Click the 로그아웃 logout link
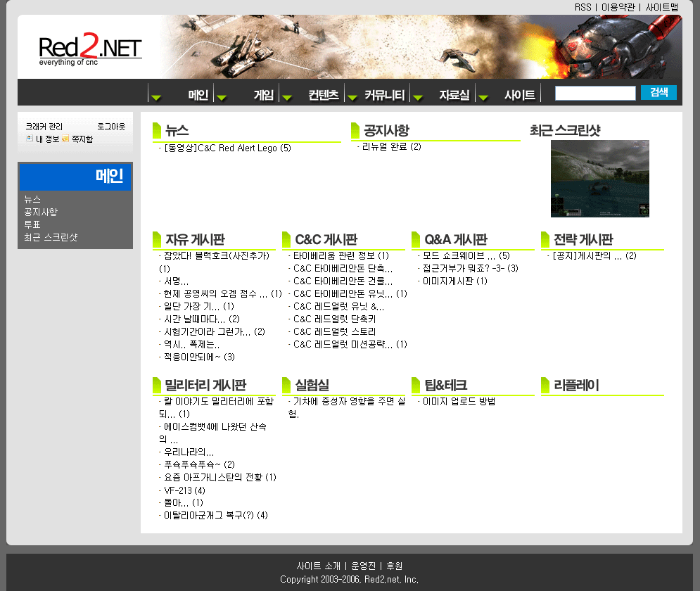This screenshot has width=700, height=591. (x=111, y=127)
